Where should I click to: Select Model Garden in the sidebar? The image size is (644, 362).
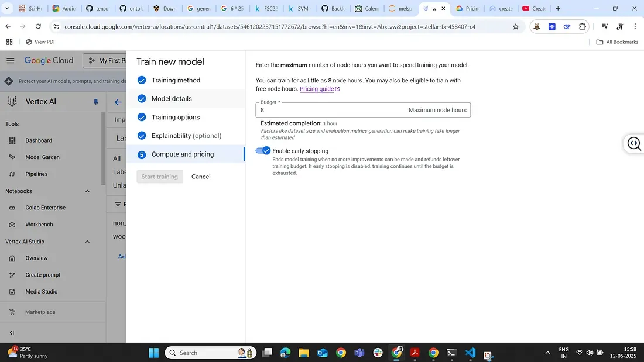coord(44,157)
